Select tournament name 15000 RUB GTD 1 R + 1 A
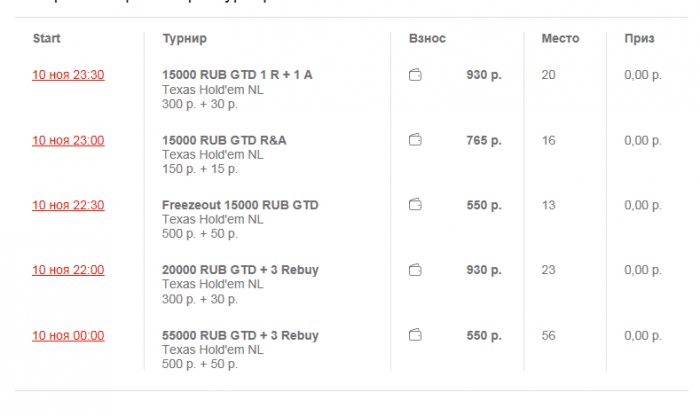Screen dimensions: 700x416 click(237, 75)
